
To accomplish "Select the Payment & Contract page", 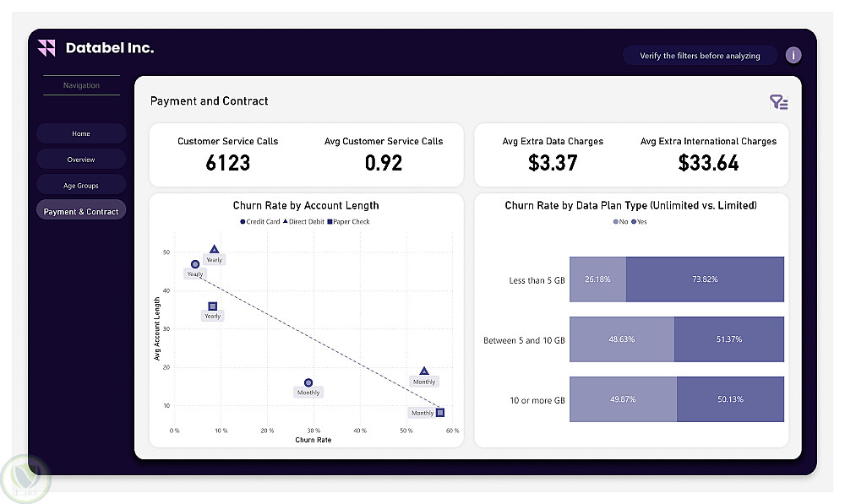I will coord(81,212).
